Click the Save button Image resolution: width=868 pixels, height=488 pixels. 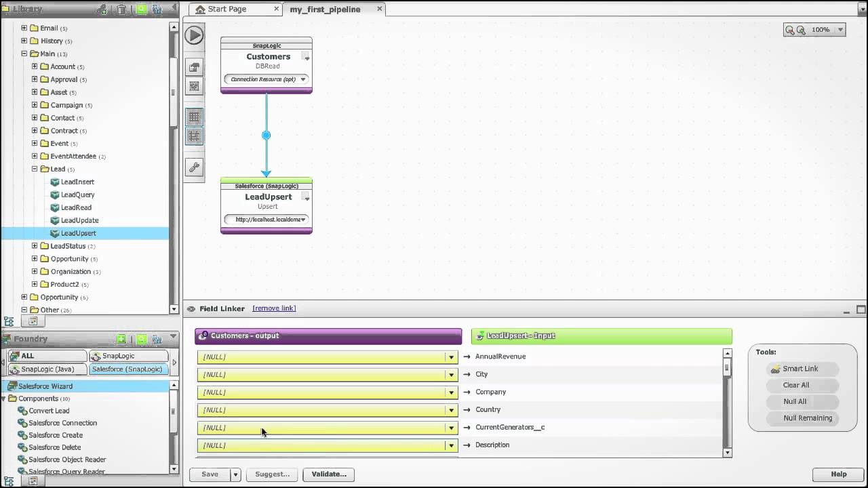click(x=210, y=474)
